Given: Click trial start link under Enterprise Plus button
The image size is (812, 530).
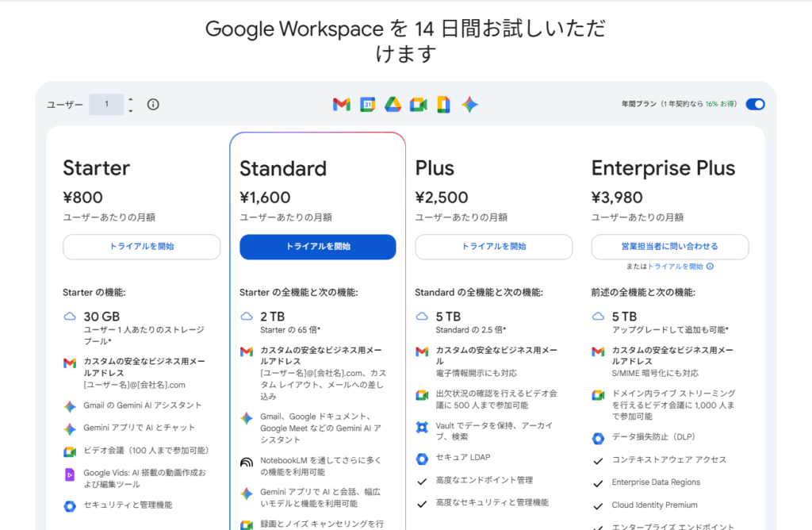Looking at the screenshot, I should (676, 267).
